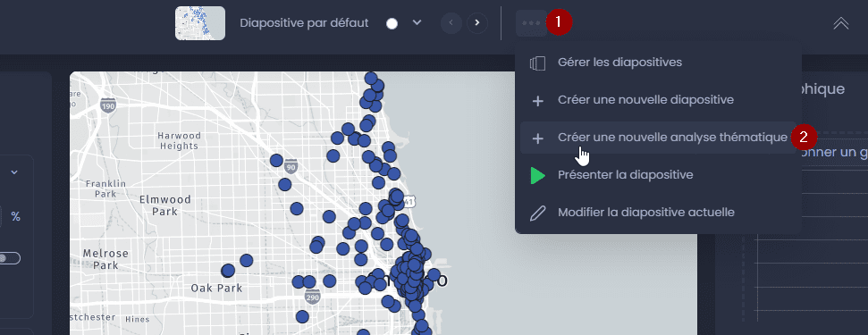
Task: Click the Oak Park label on map
Action: [216, 288]
